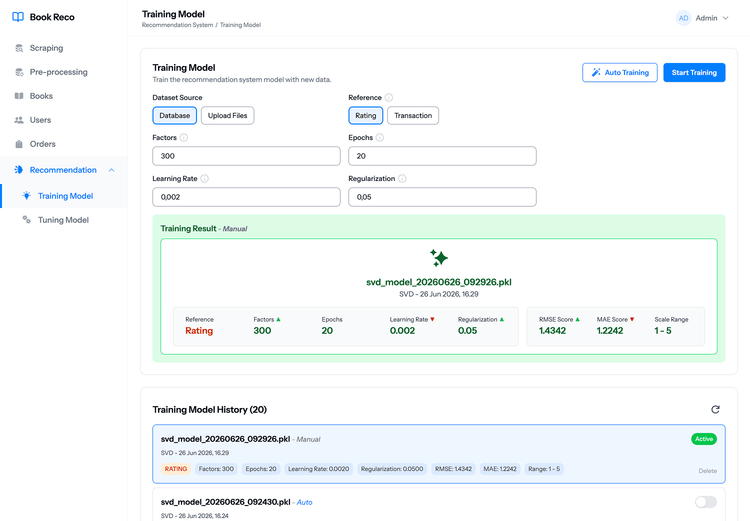Select Database as dataset source
The image size is (750, 521).
175,115
